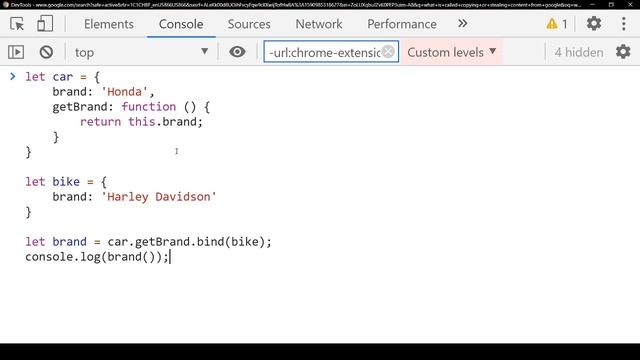This screenshot has height=360, width=640.
Task: Clear the console
Action: coord(46,52)
